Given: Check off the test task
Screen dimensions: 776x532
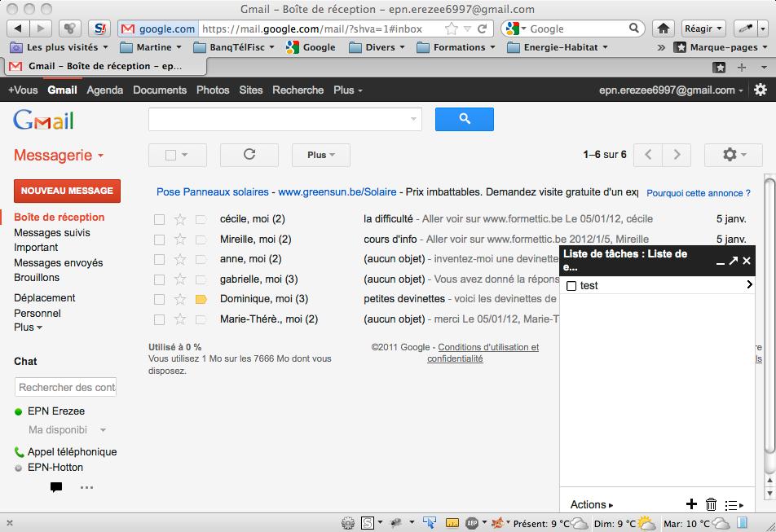Looking at the screenshot, I should pos(571,286).
